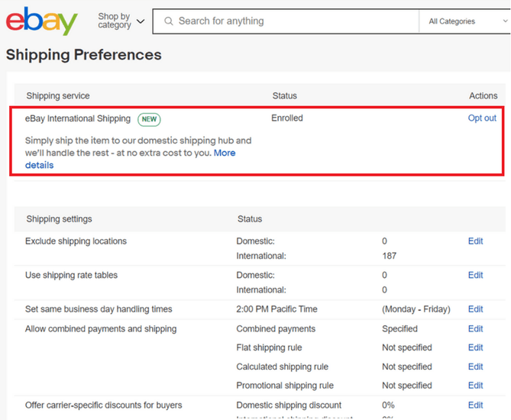Click the Flat shipping rule label
511x420 pixels.
[269, 347]
